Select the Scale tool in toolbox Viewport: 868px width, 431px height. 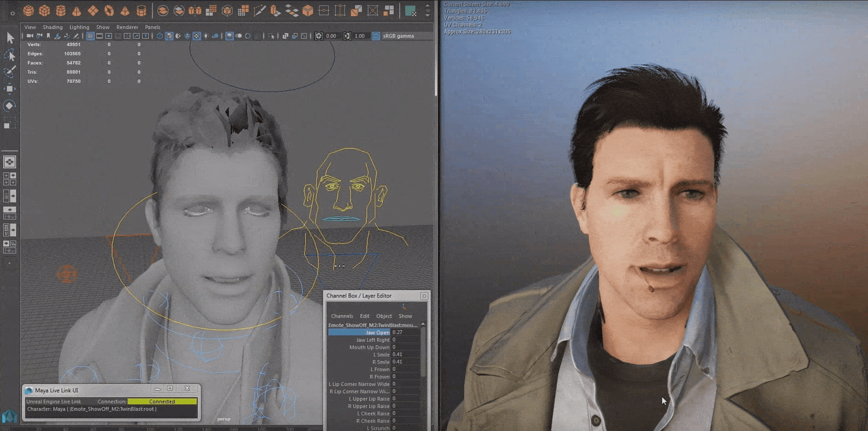click(x=10, y=123)
